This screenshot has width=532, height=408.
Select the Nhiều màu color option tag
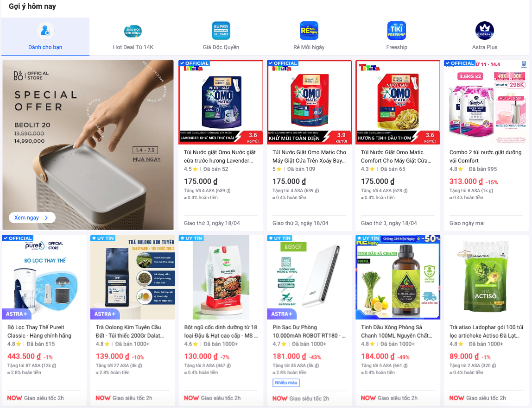click(286, 383)
